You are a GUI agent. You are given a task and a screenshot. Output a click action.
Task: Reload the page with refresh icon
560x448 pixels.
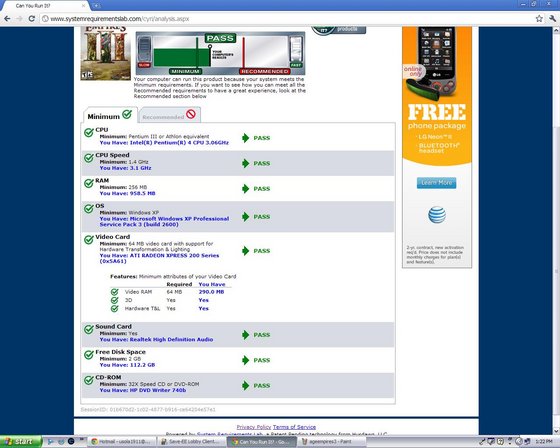click(x=31, y=19)
